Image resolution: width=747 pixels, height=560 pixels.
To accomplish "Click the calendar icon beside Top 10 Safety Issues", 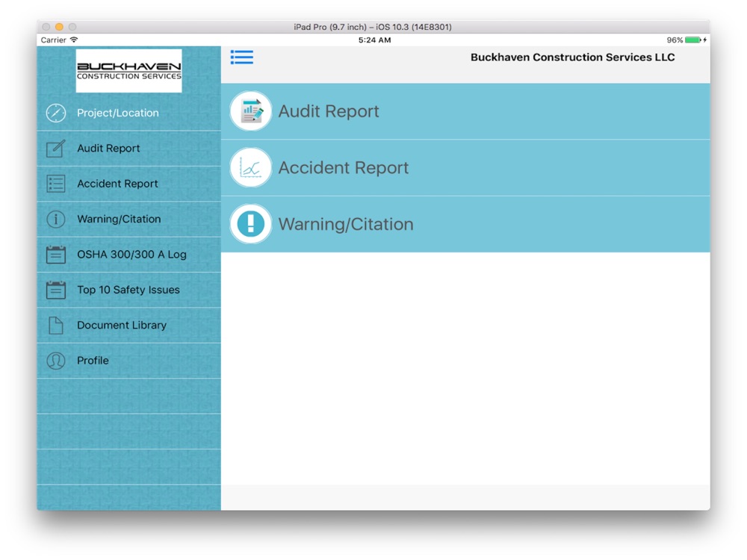I will click(x=56, y=290).
